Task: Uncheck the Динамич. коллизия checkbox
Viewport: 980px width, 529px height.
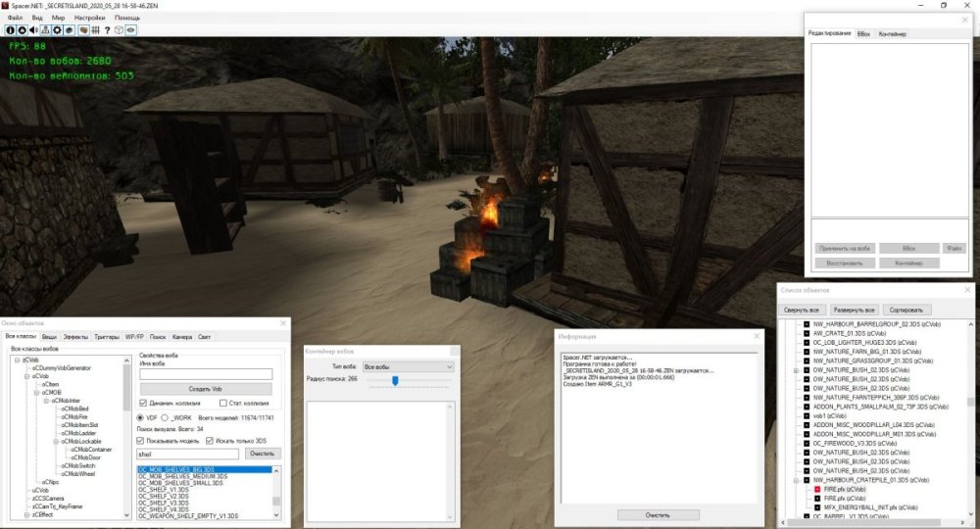Action: [x=143, y=403]
